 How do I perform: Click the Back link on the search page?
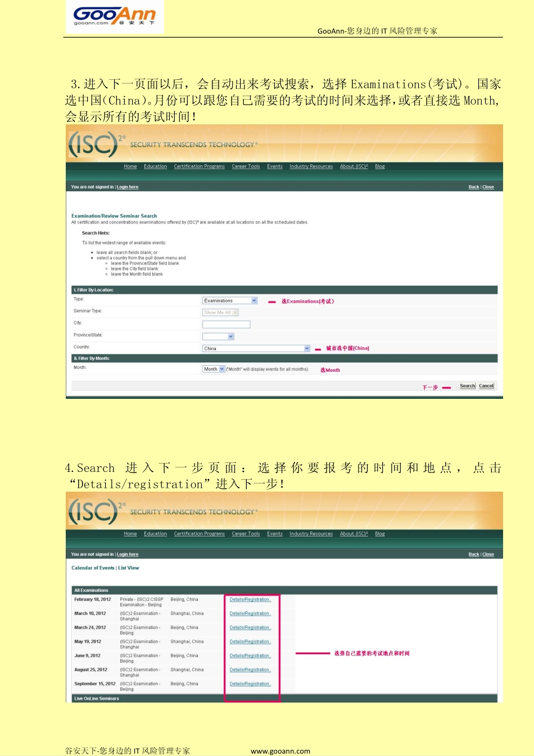(473, 187)
